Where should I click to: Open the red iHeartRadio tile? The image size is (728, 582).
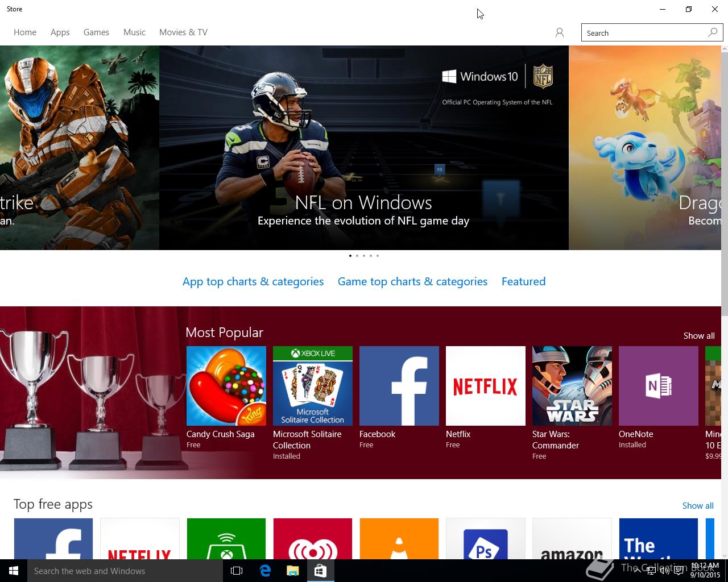313,539
